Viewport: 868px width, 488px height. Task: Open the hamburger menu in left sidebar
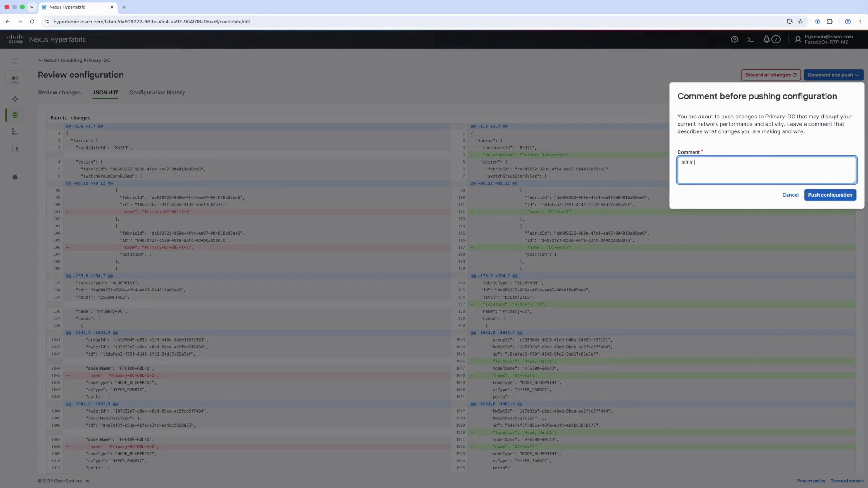(15, 61)
